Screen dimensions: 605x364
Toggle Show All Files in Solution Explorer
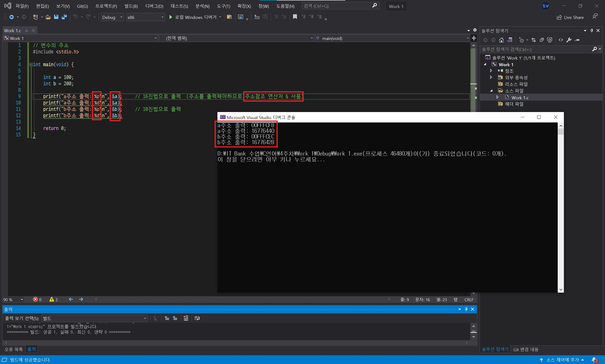click(550, 40)
